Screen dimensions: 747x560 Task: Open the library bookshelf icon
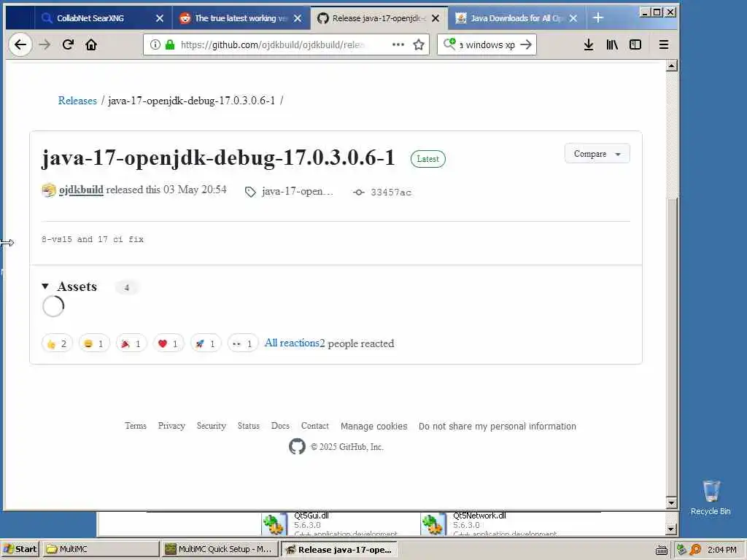612,44
